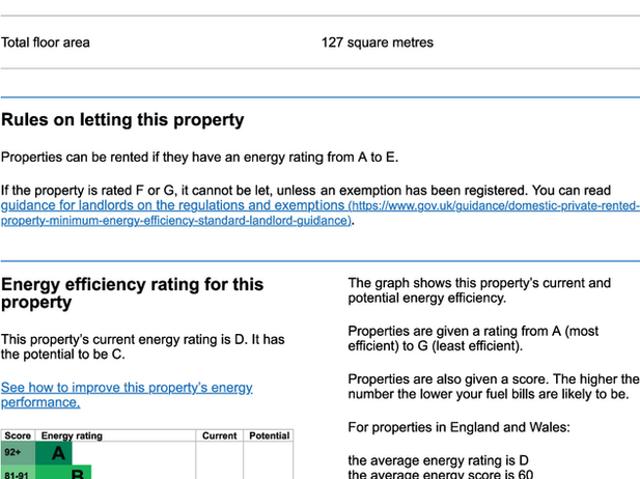This screenshot has width=640, height=479.
Task: Click 'For properties in England and Wales' text
Action: [x=458, y=427]
